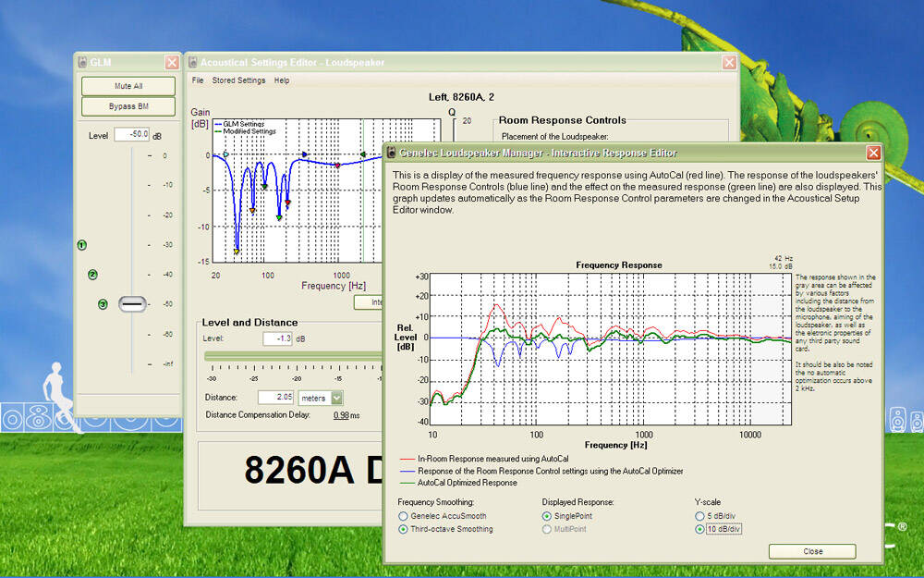Click the GLM window title bar speaker icon
Viewport: 924px width, 578px height.
pyautogui.click(x=82, y=62)
